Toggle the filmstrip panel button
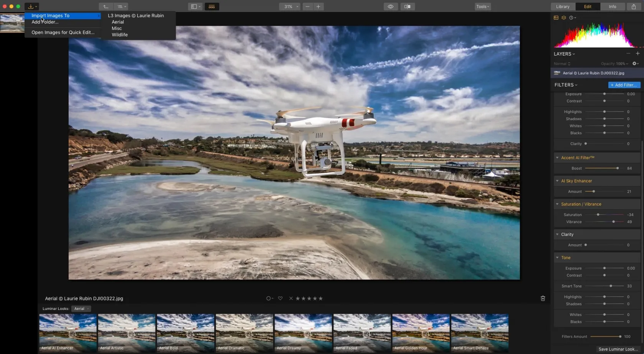644x354 pixels. [212, 7]
